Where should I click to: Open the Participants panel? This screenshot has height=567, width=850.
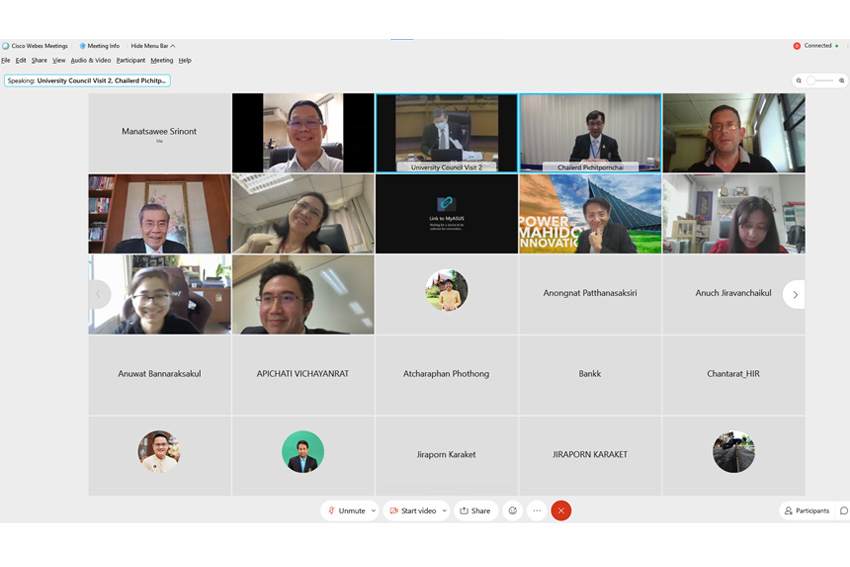tap(806, 510)
